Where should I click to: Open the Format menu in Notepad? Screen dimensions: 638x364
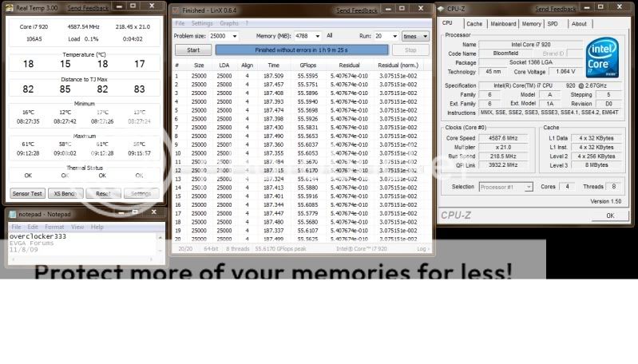click(x=54, y=227)
